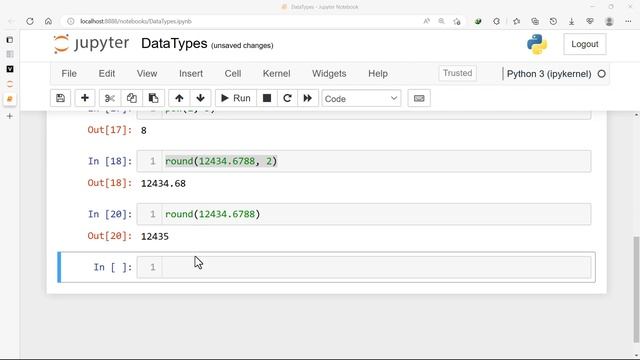
Task: Open the Kernel menu
Action: tap(276, 74)
